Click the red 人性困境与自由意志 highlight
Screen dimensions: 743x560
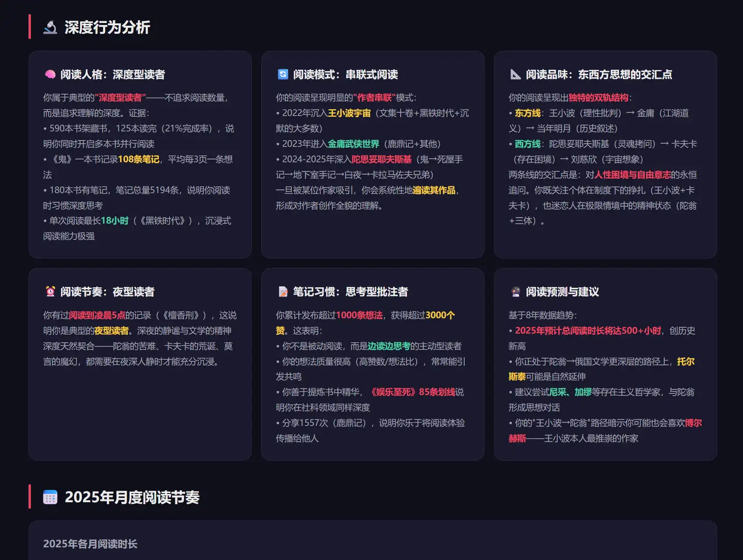pyautogui.click(x=633, y=175)
